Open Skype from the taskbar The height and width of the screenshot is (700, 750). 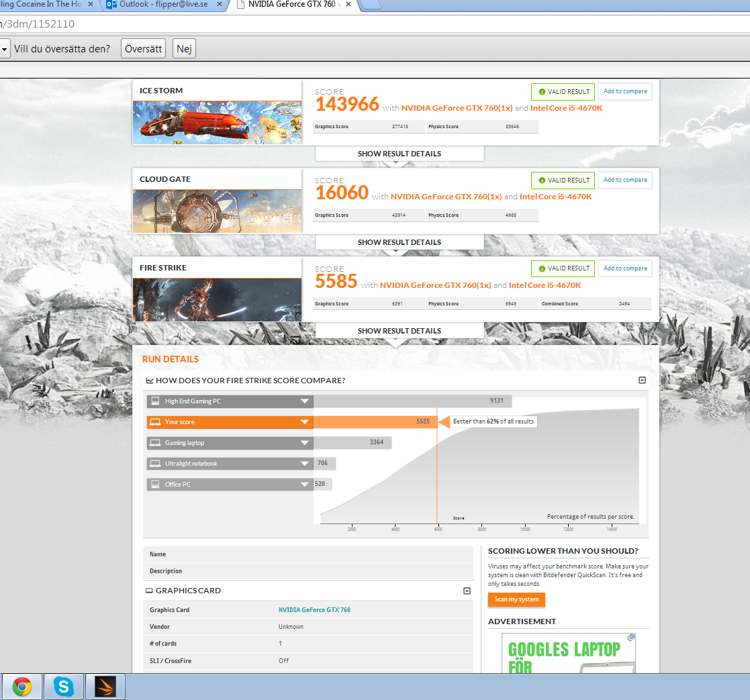[64, 687]
